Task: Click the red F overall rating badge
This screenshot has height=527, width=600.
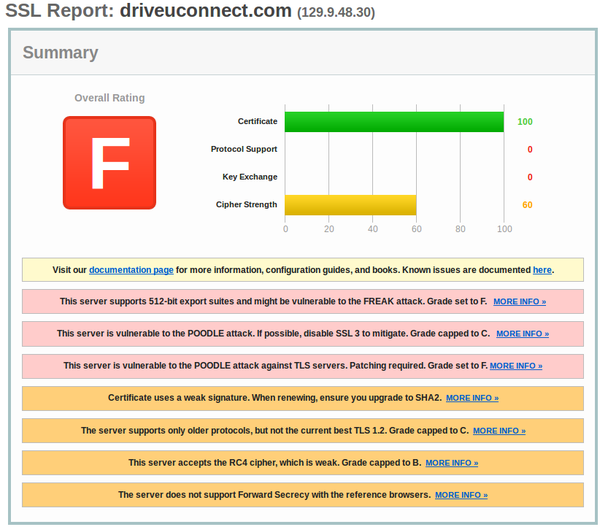Action: click(109, 163)
